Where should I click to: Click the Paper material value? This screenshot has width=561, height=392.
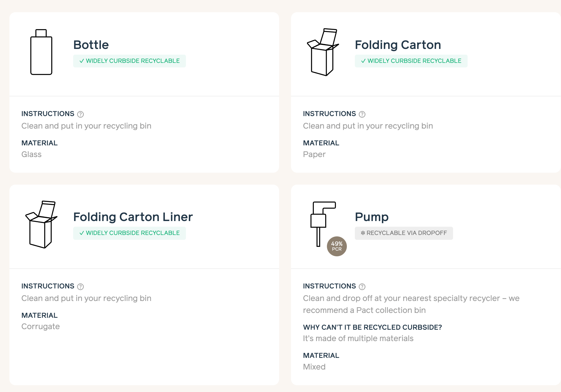coord(314,154)
